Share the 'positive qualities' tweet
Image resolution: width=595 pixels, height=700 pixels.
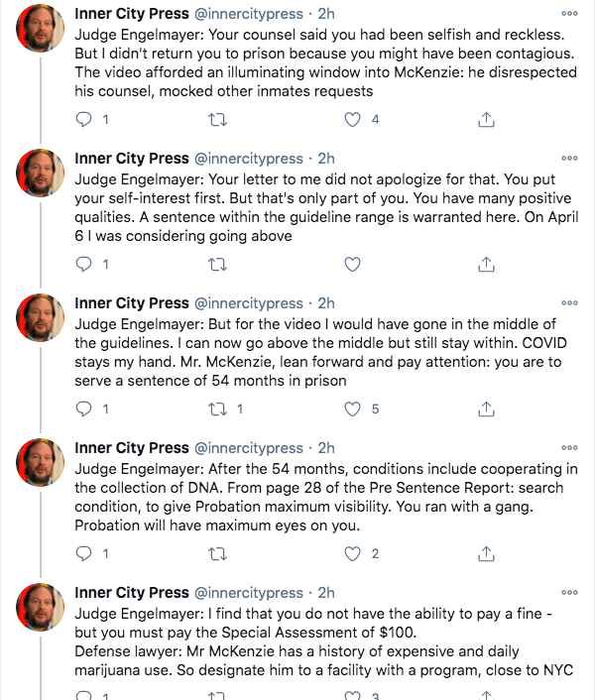point(486,265)
